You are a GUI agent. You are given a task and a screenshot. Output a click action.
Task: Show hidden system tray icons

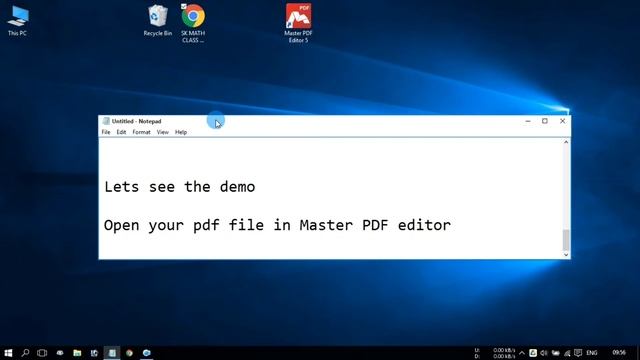[x=522, y=353]
